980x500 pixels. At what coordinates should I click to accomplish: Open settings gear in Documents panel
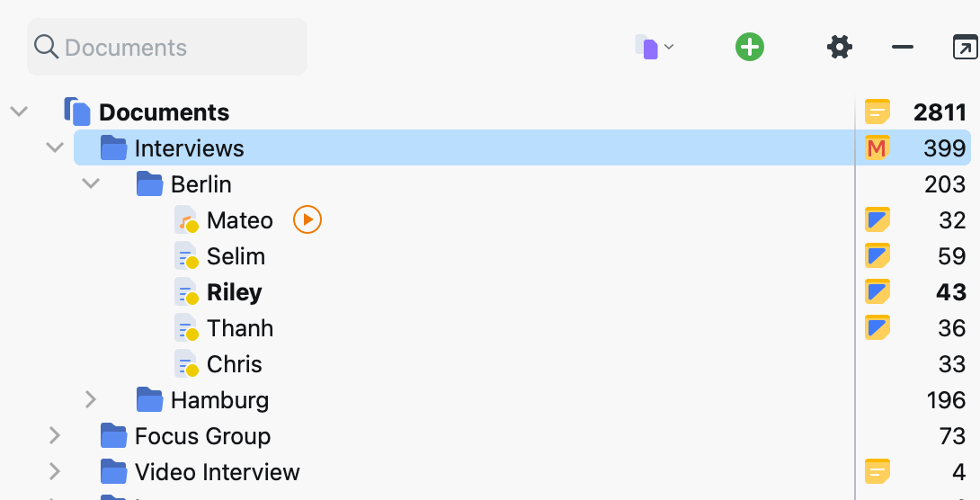tap(840, 47)
